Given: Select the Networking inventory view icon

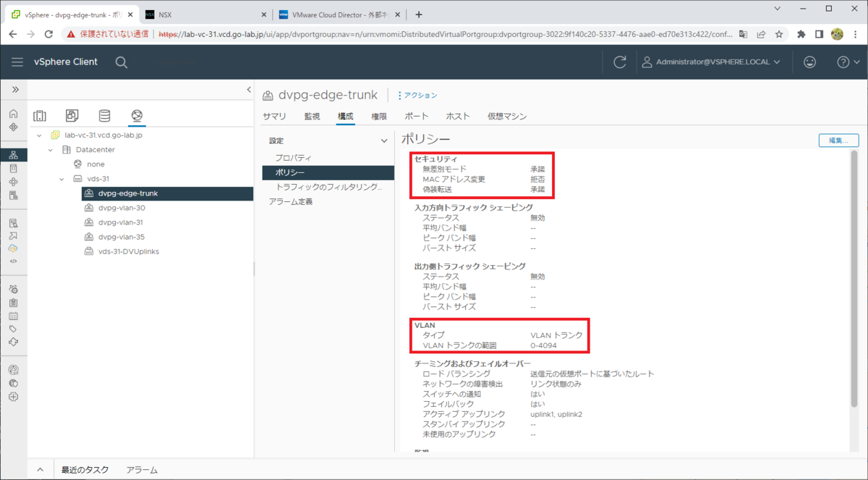Looking at the screenshot, I should point(137,116).
